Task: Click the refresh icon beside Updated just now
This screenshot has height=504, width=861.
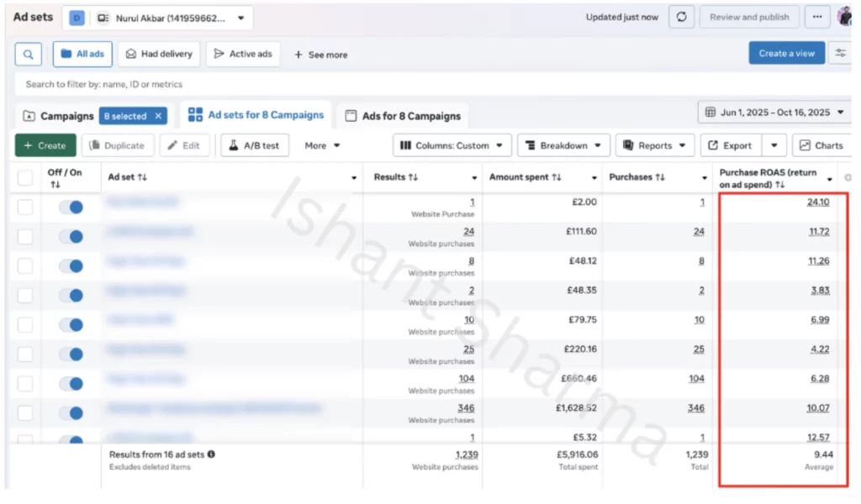Action: 681,16
